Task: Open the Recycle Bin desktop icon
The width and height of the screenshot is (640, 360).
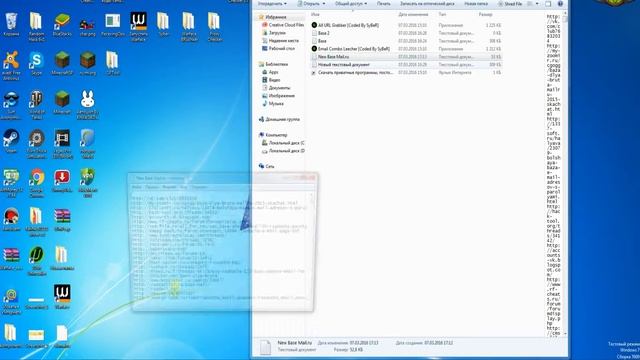Action: [11, 24]
